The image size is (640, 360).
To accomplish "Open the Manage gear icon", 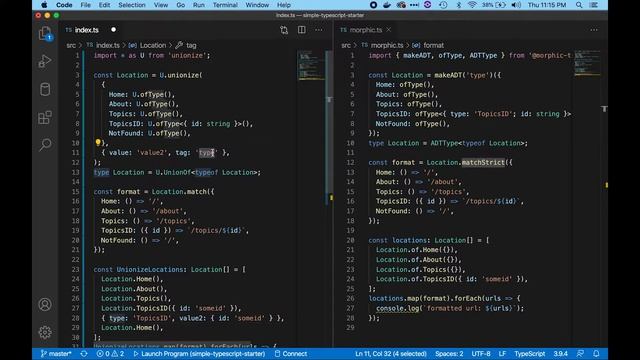I will 45,332.
